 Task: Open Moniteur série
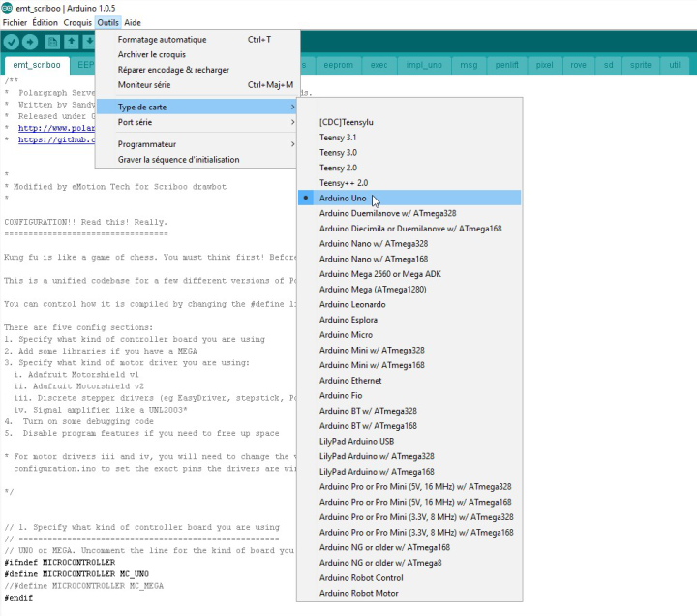pyautogui.click(x=197, y=84)
